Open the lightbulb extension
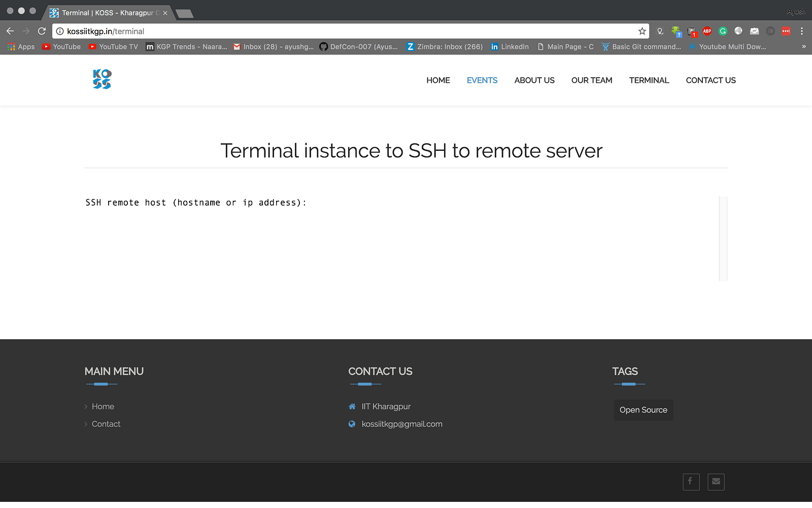Image resolution: width=812 pixels, height=508 pixels. click(660, 31)
